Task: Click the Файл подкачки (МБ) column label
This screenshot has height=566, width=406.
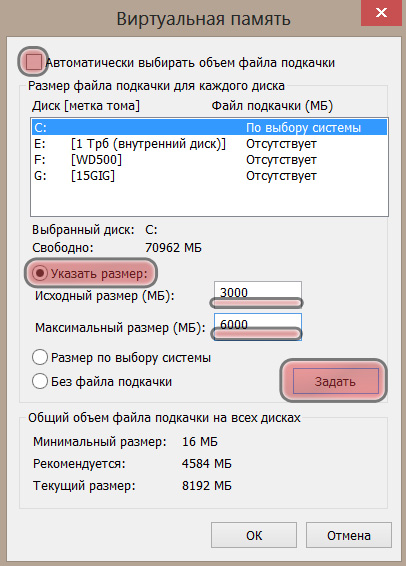Action: [272, 106]
